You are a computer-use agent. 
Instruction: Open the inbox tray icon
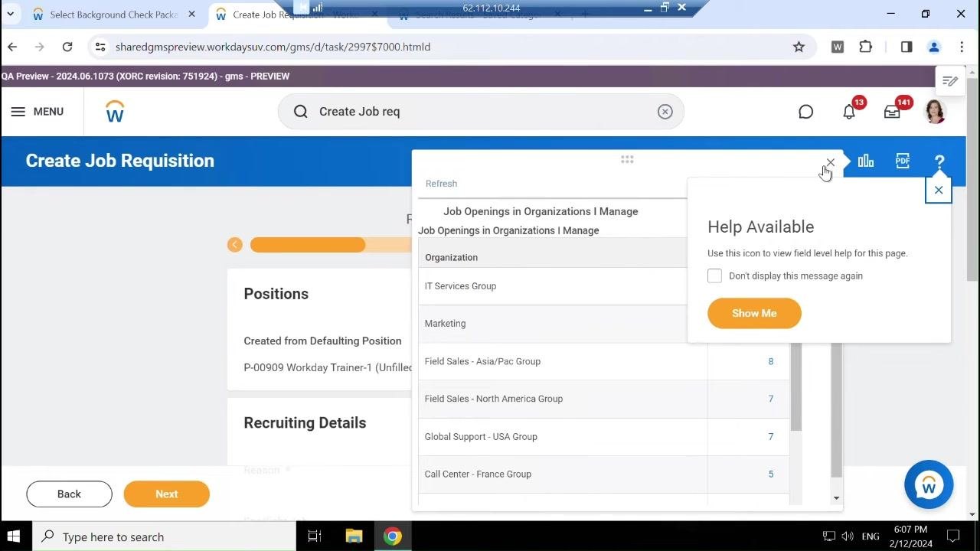(x=892, y=112)
